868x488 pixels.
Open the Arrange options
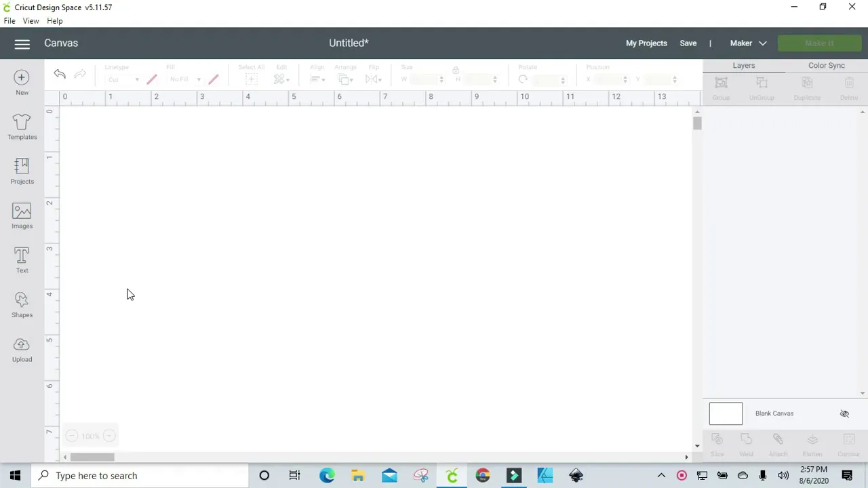click(x=345, y=79)
